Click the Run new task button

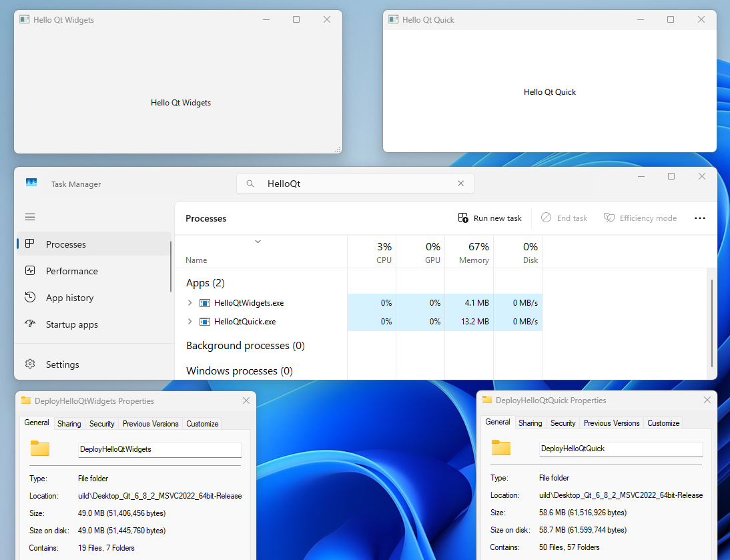coord(490,218)
